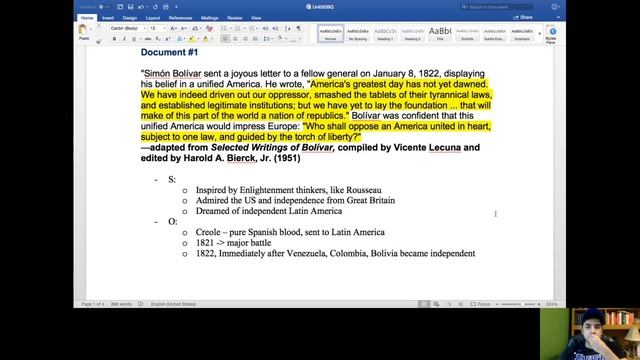640x360 pixels.
Task: Click the Text Effects blue A icon
Action: pyautogui.click(x=179, y=39)
